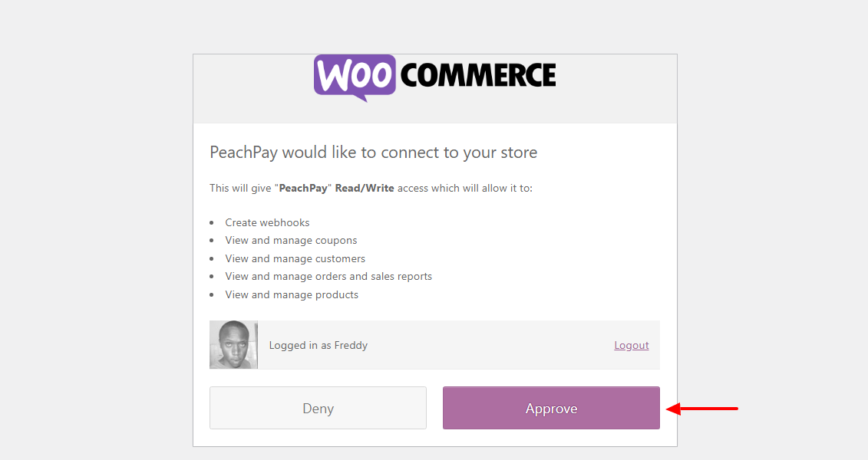This screenshot has height=460, width=868.
Task: Select the "Create webhooks" permission item
Action: (267, 222)
